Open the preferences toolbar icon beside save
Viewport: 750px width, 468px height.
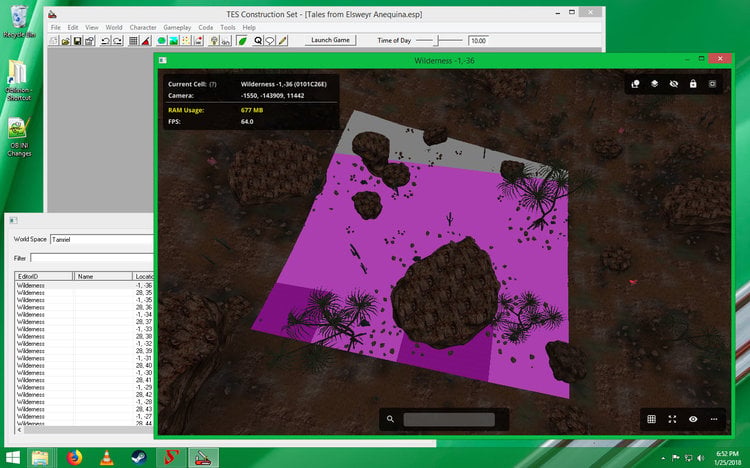point(89,41)
